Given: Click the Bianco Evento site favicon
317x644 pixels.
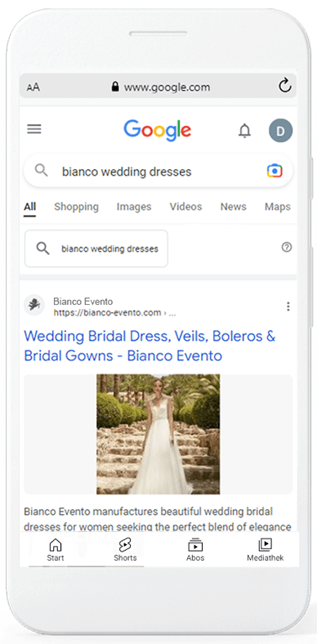Looking at the screenshot, I should coord(34,305).
